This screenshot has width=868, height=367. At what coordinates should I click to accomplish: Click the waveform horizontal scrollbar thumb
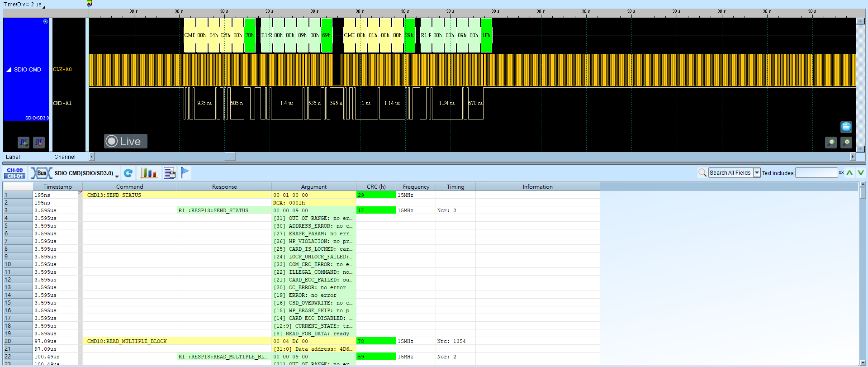click(x=230, y=157)
